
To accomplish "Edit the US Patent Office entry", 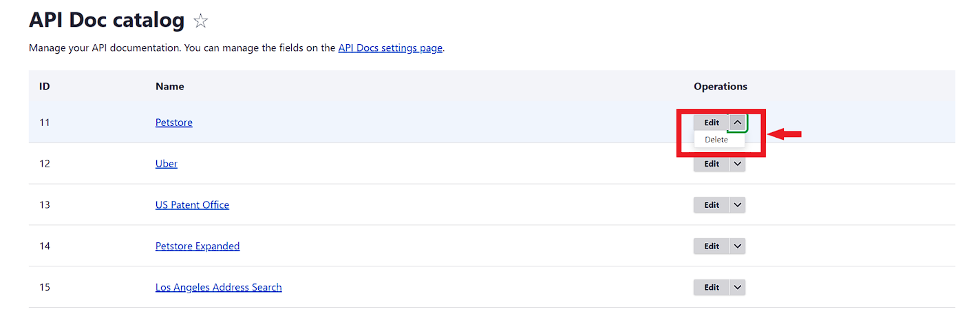I will tap(711, 205).
